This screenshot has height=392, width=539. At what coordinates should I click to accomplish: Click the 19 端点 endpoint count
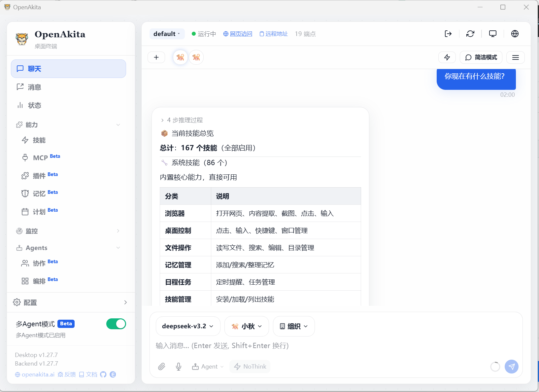[305, 34]
